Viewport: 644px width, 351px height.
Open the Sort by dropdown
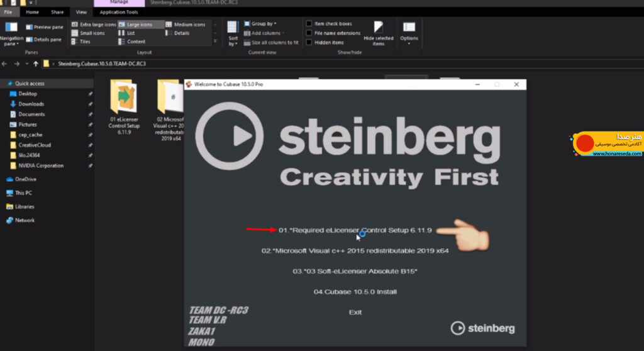point(233,34)
